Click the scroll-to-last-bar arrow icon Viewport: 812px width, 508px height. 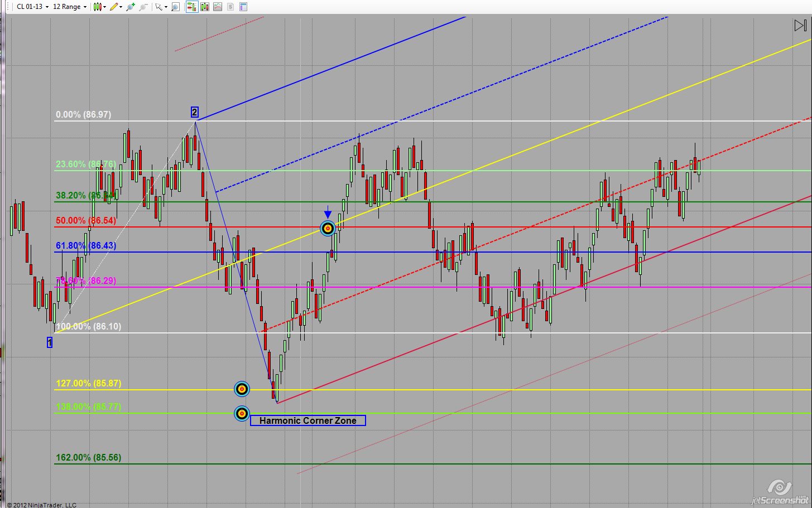pyautogui.click(x=800, y=25)
